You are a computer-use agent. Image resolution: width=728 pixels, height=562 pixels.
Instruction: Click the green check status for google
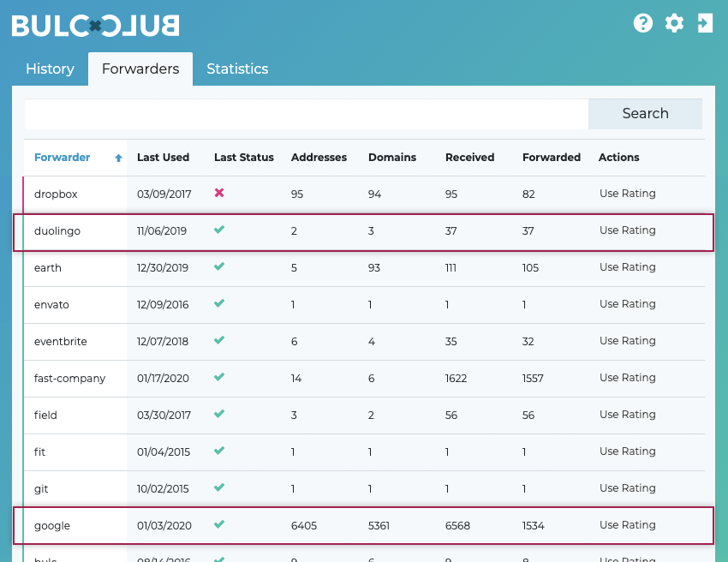pos(219,524)
